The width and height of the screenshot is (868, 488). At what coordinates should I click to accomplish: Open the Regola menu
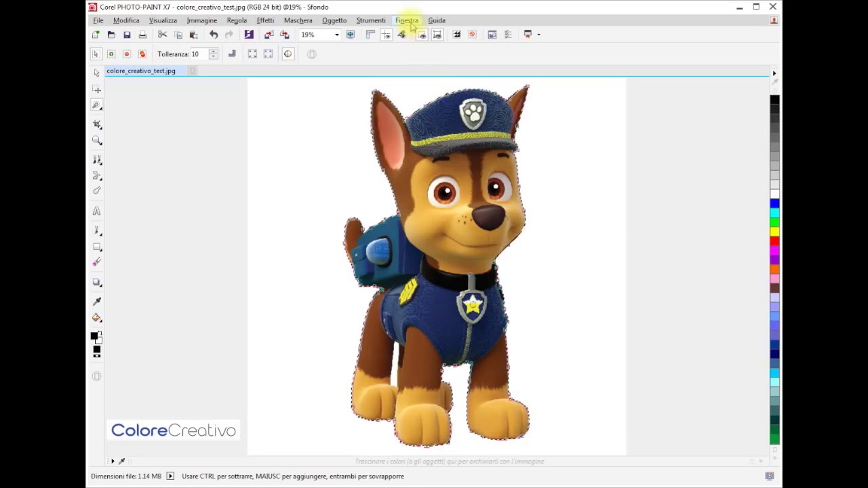click(237, 20)
